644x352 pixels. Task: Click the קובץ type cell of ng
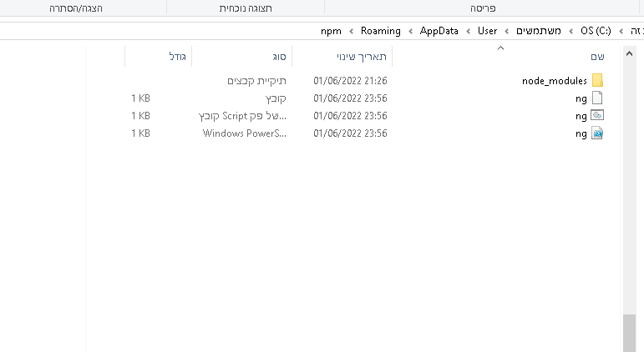coord(276,98)
